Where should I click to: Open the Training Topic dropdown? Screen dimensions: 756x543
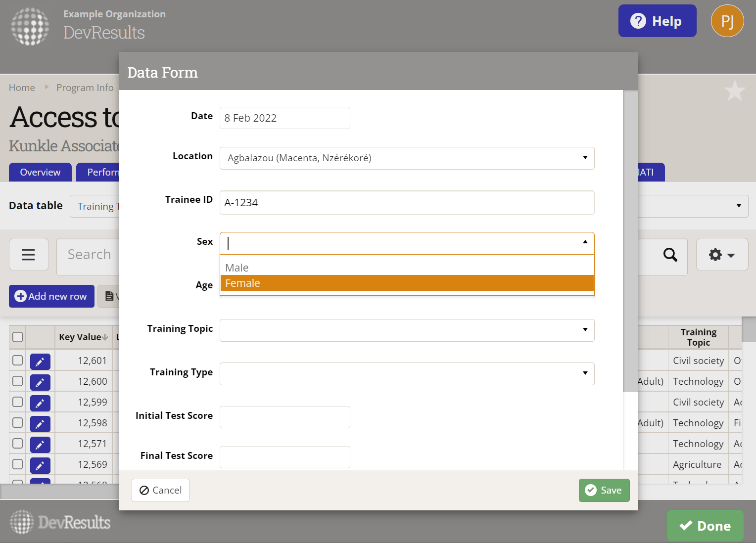point(407,330)
